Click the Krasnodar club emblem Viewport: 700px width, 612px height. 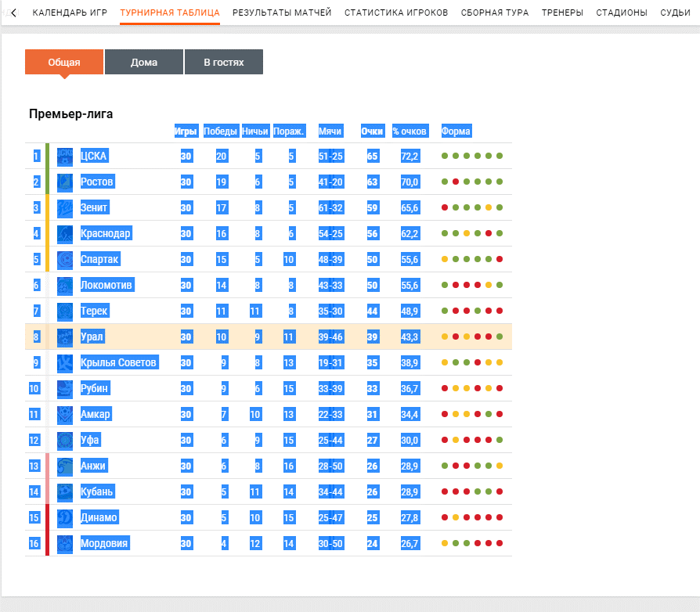tap(65, 233)
